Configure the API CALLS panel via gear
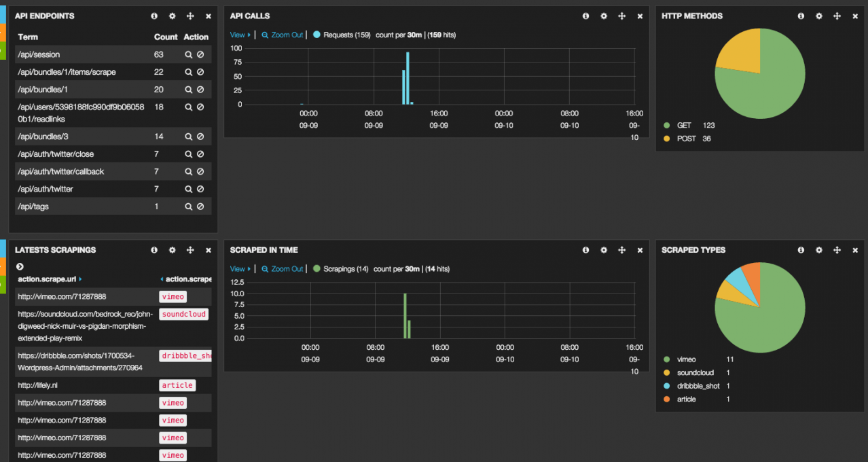 tap(604, 16)
